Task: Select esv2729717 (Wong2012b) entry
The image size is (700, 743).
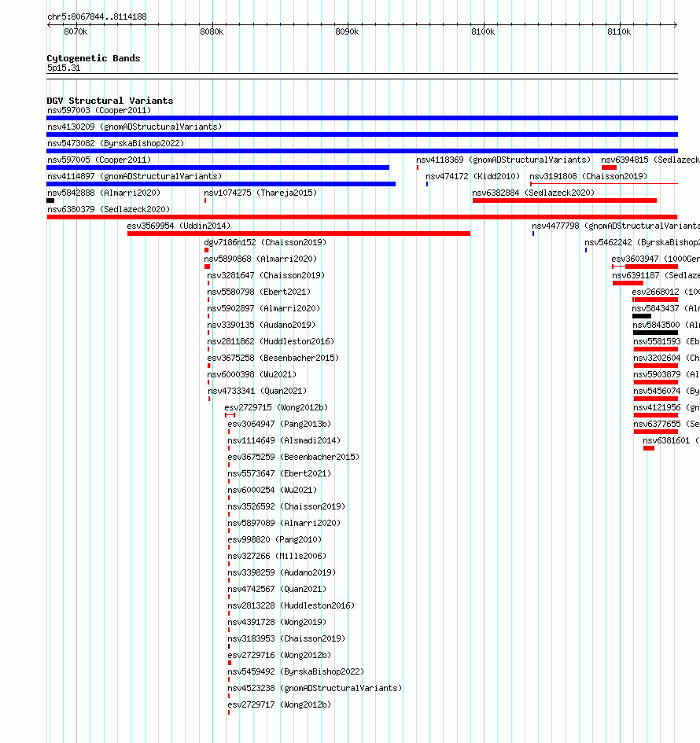Action: point(279,705)
